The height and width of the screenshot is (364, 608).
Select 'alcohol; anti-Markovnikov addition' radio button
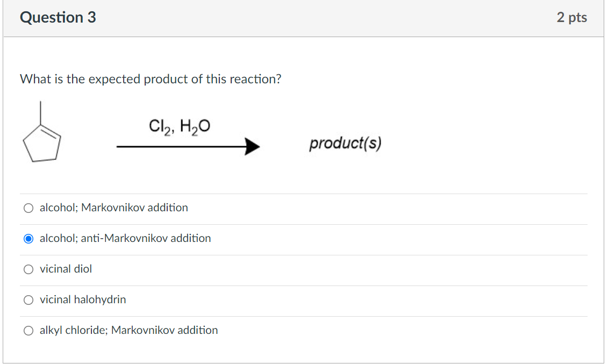tap(28, 239)
